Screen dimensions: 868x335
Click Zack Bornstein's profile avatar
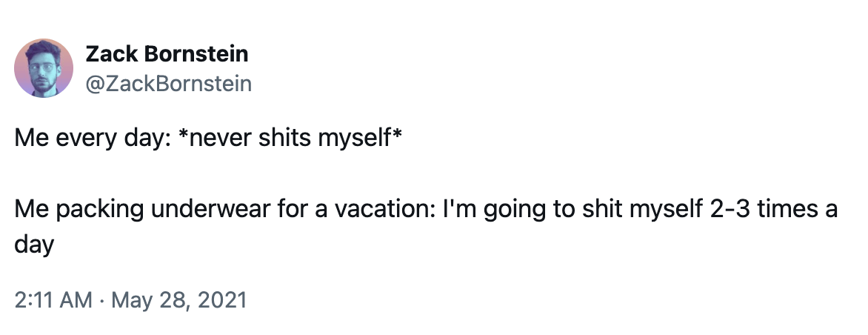[x=44, y=68]
